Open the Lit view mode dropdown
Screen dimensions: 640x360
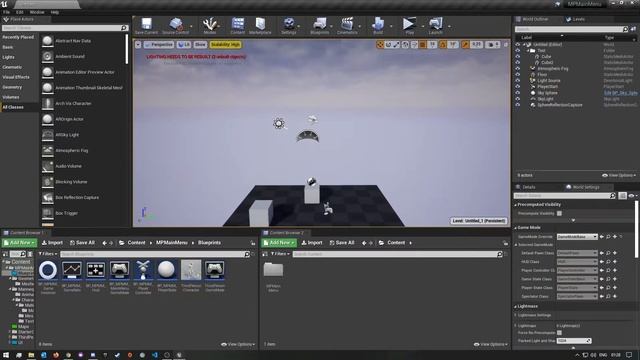[x=184, y=44]
